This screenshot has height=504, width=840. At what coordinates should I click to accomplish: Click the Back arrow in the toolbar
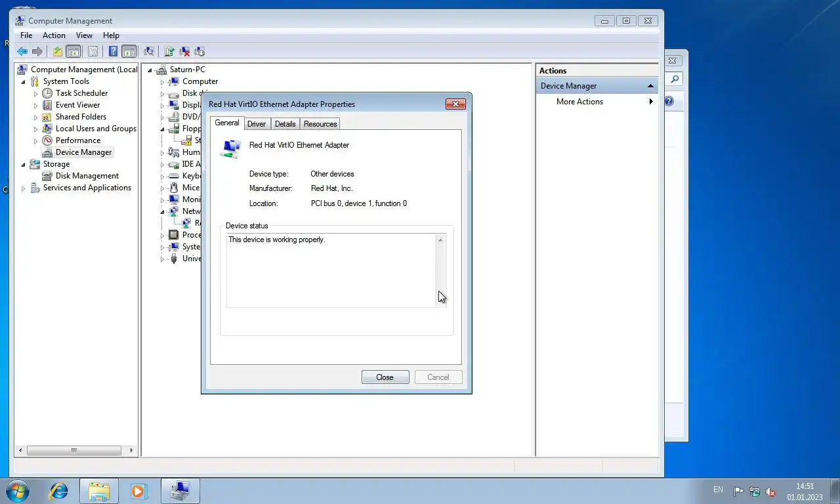pyautogui.click(x=22, y=51)
